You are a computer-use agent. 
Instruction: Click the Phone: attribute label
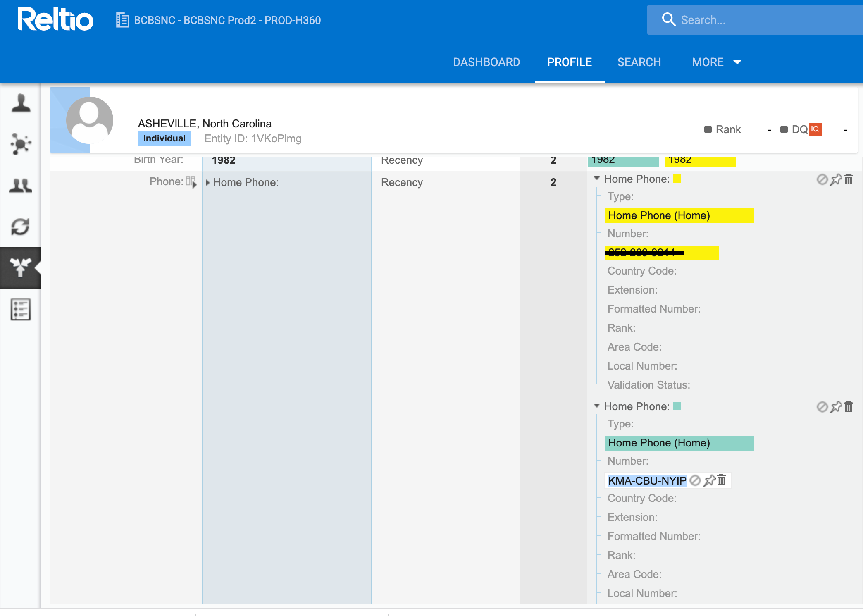coord(166,181)
